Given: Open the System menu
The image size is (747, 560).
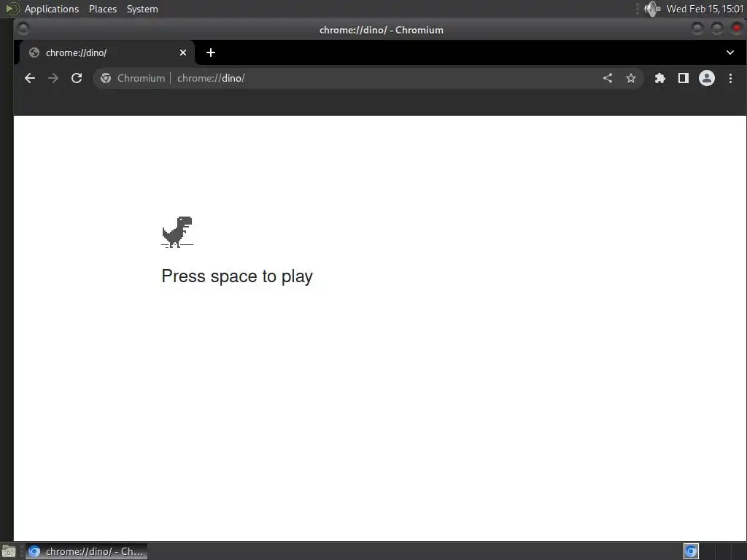Looking at the screenshot, I should coord(142,9).
